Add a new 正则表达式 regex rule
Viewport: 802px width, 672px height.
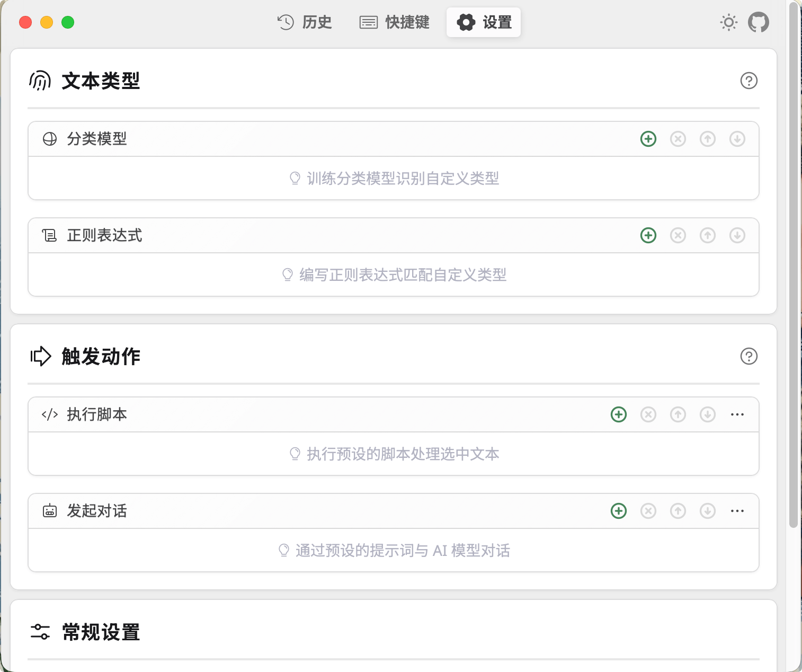pyautogui.click(x=648, y=235)
